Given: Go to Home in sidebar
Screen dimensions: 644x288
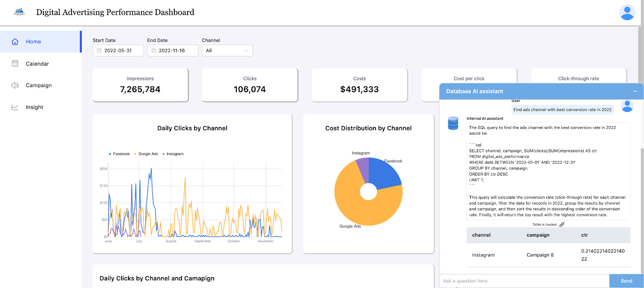Looking at the screenshot, I should [40, 41].
